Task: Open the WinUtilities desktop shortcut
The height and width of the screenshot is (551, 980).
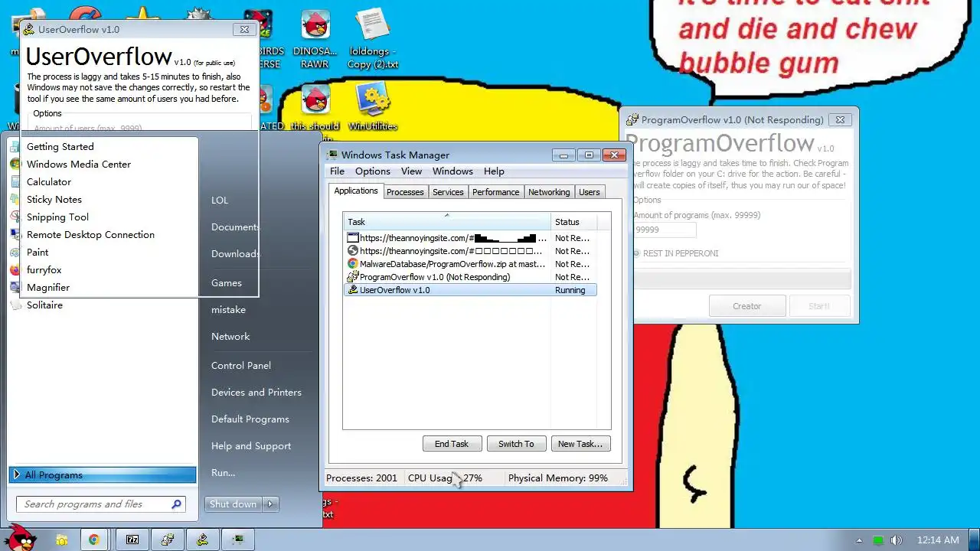Action: click(373, 107)
